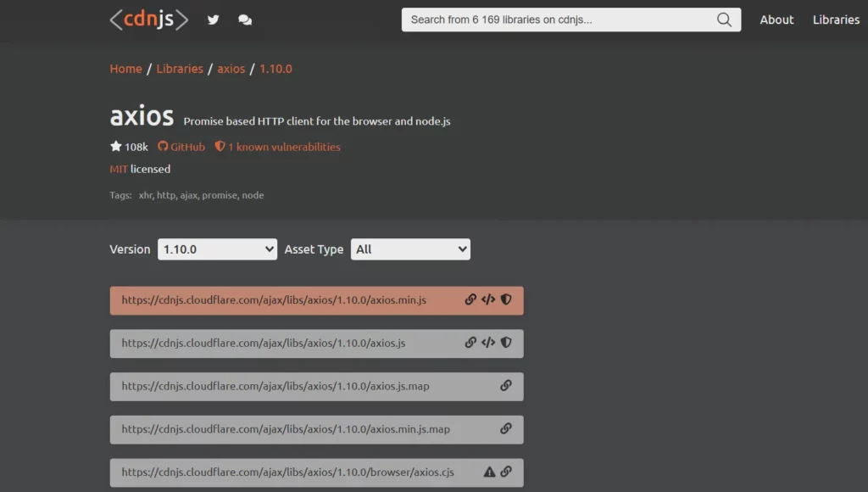Click the axios library title
Viewport: 868px width, 492px height.
tap(142, 116)
